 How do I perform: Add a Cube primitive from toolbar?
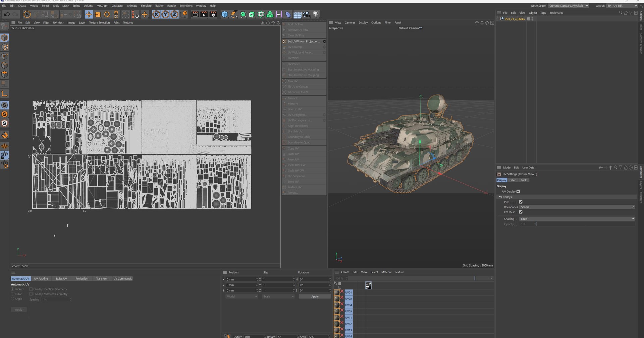click(x=224, y=14)
